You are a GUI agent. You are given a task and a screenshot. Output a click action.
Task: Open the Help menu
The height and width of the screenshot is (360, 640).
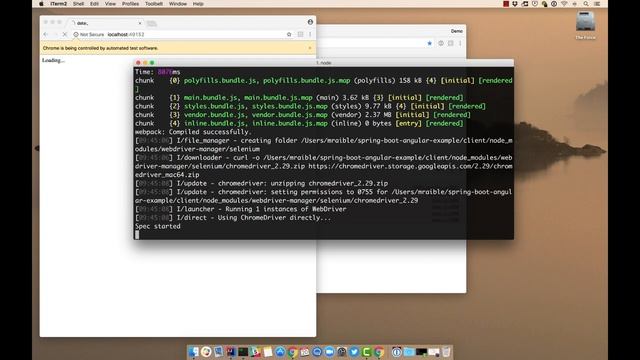pos(198,4)
